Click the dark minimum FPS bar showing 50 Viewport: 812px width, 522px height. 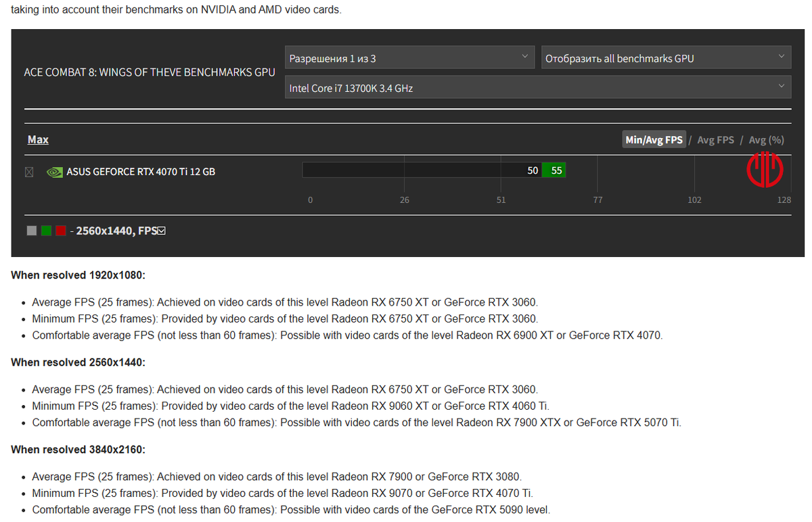(422, 170)
